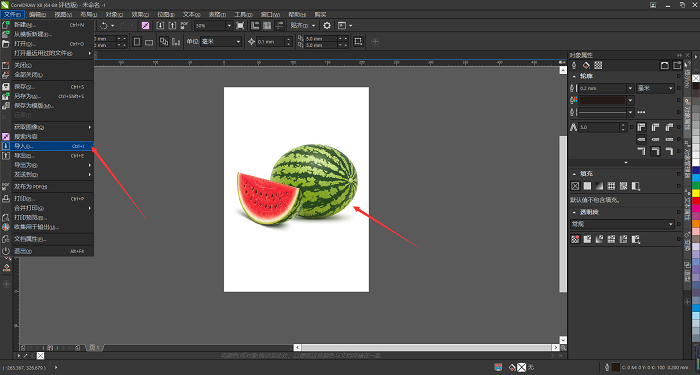
Task: Switch to Outline tab in Object Properties
Action: pos(575,66)
